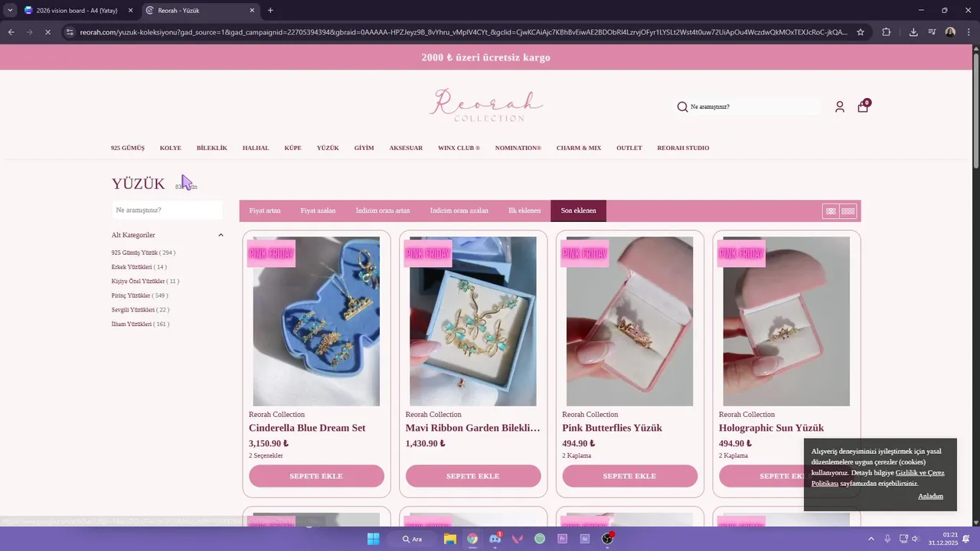Open KOLYE menu
Viewport: 980px width, 551px height.
click(x=171, y=148)
